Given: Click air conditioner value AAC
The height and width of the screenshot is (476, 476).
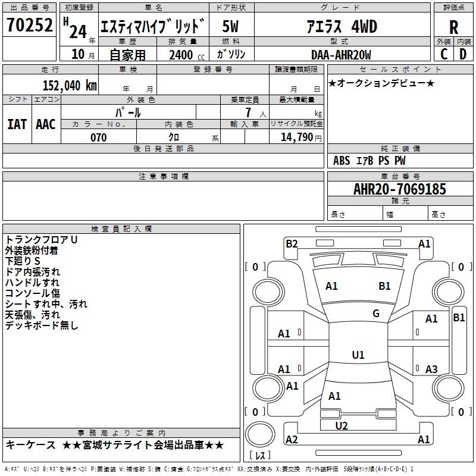Looking at the screenshot, I should [46, 124].
